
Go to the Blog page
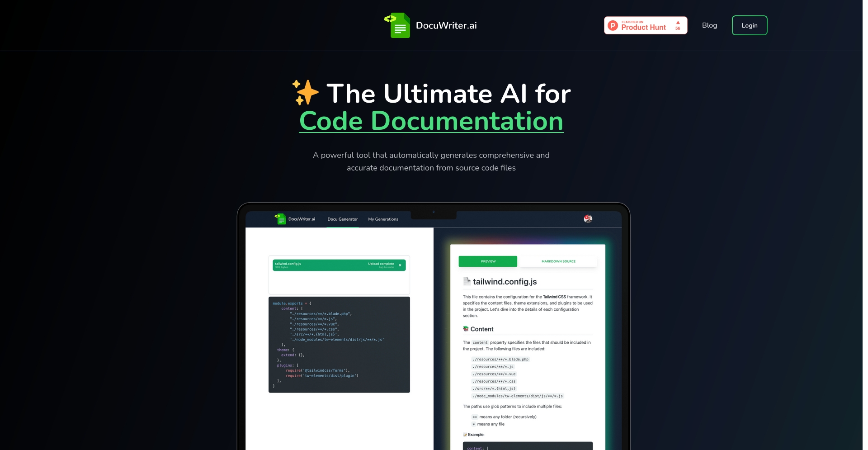click(709, 25)
